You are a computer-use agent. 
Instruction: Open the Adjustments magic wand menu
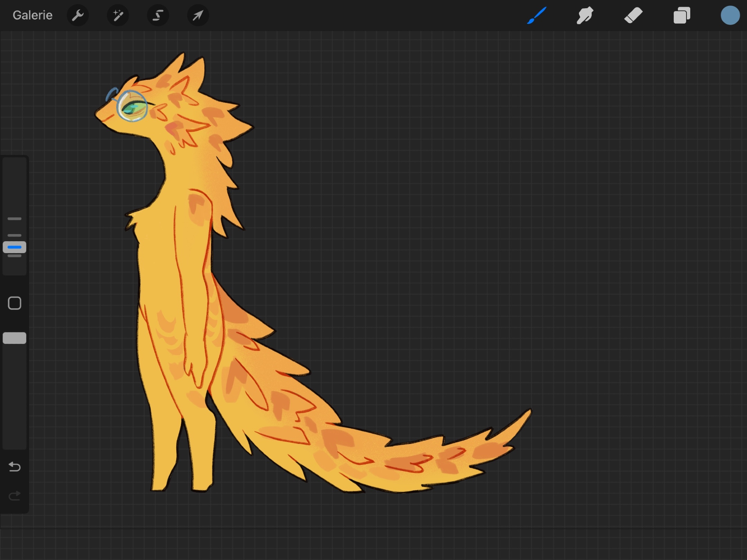click(x=118, y=15)
